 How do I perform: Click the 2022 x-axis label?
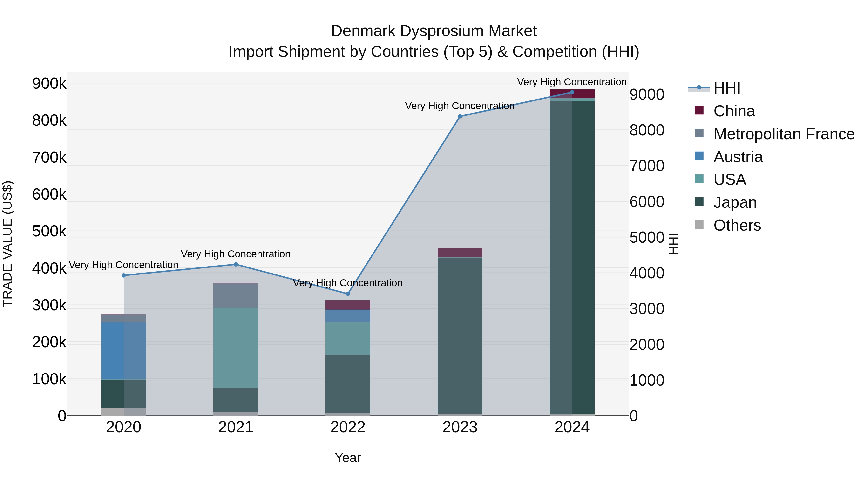point(348,427)
